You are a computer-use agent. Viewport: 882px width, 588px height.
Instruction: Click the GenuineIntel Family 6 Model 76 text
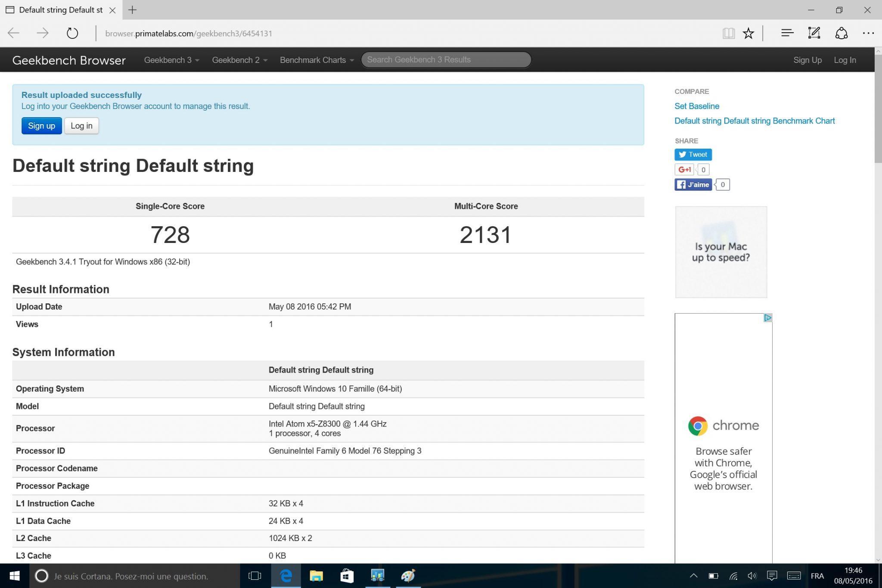click(345, 451)
